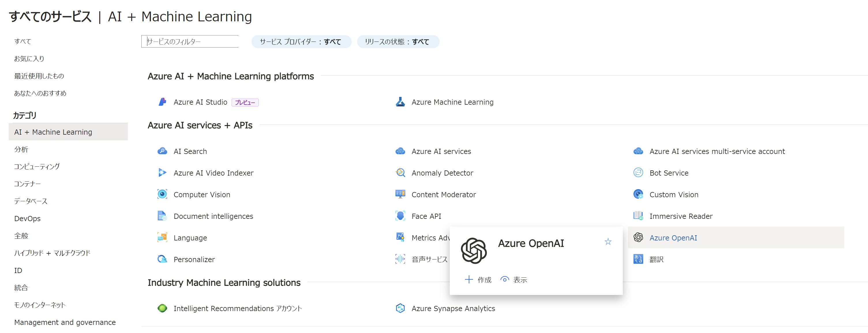868x333 pixels.
Task: Open the Immersive Reader link
Action: click(681, 216)
